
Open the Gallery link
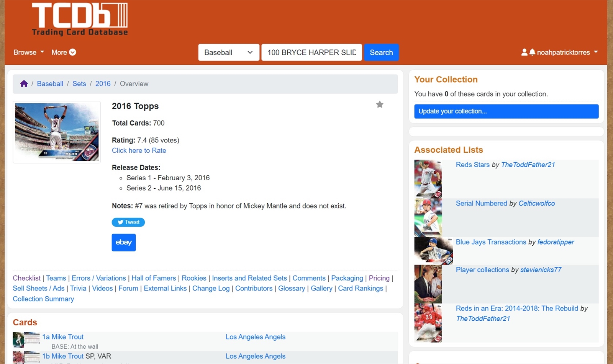(321, 288)
